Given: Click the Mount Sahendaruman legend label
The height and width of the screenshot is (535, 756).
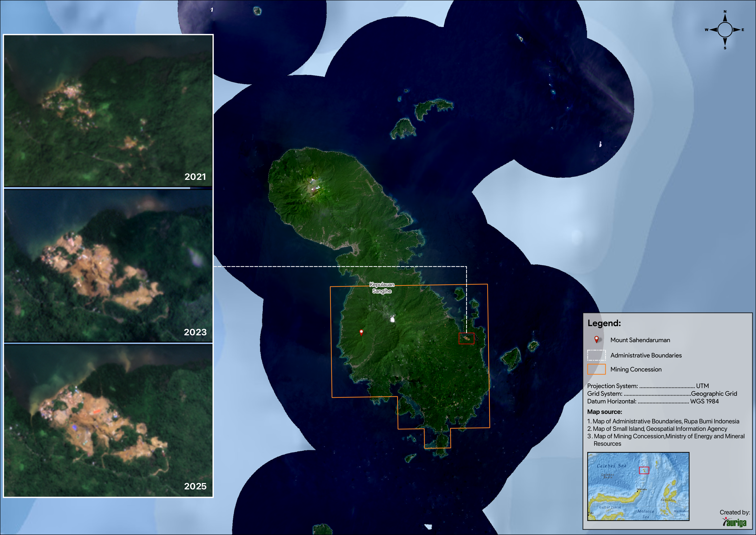Looking at the screenshot, I should point(640,340).
